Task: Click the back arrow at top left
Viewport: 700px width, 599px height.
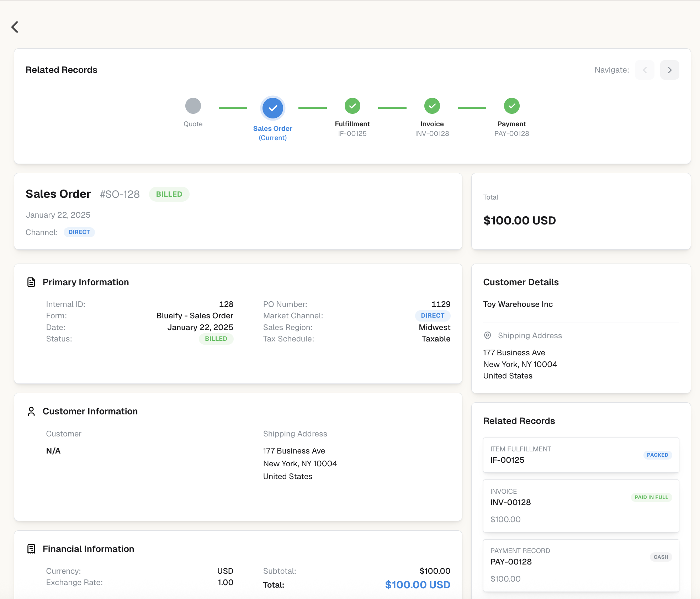Action: coord(15,27)
